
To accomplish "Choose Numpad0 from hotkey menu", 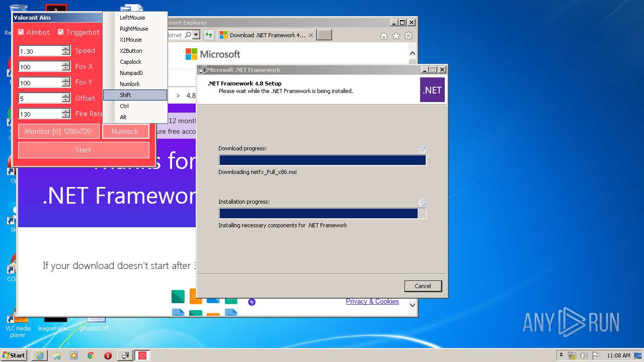I will [135, 73].
